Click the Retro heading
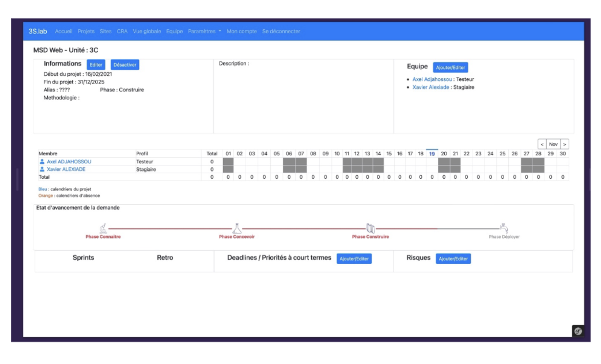601x364 pixels. pos(165,257)
